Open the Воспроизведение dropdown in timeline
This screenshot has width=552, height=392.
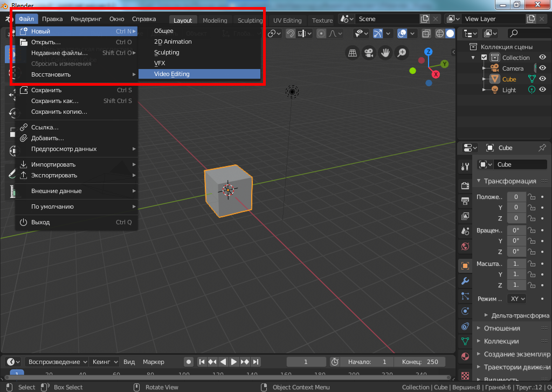click(x=57, y=362)
